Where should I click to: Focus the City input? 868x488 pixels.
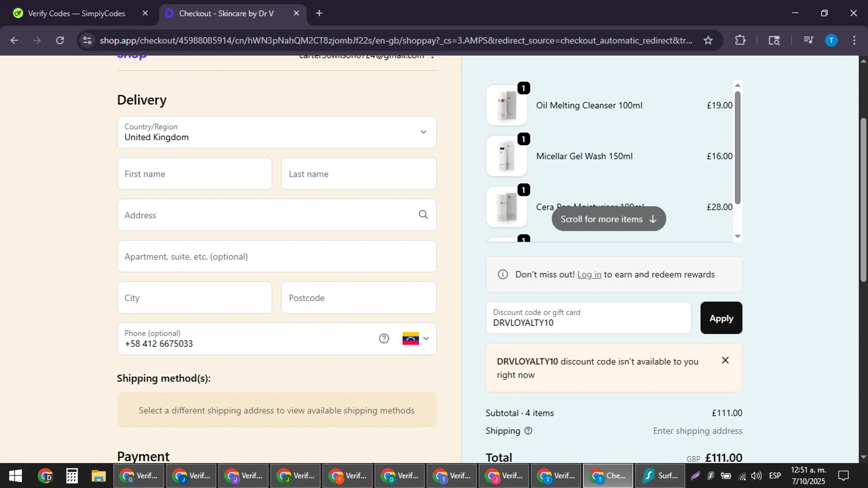(194, 298)
